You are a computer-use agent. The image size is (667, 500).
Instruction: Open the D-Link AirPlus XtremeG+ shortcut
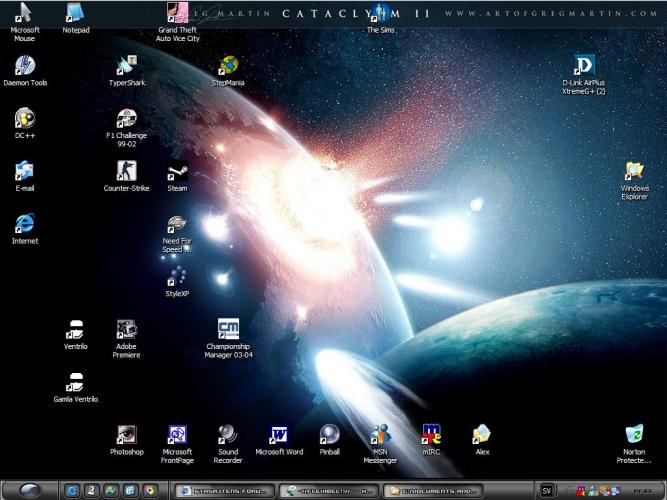click(584, 66)
